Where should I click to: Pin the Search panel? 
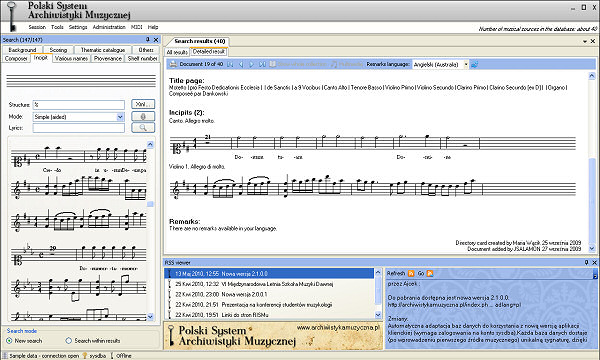pos(148,39)
